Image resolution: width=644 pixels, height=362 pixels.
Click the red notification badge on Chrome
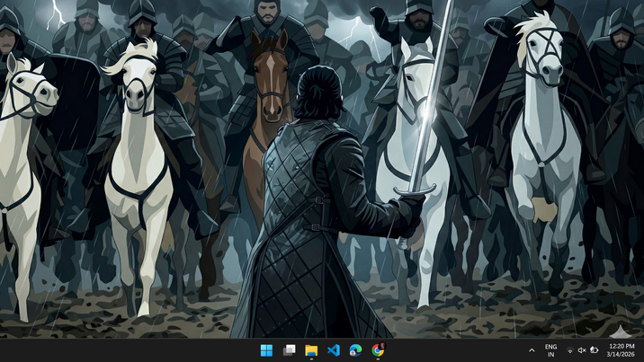click(382, 344)
